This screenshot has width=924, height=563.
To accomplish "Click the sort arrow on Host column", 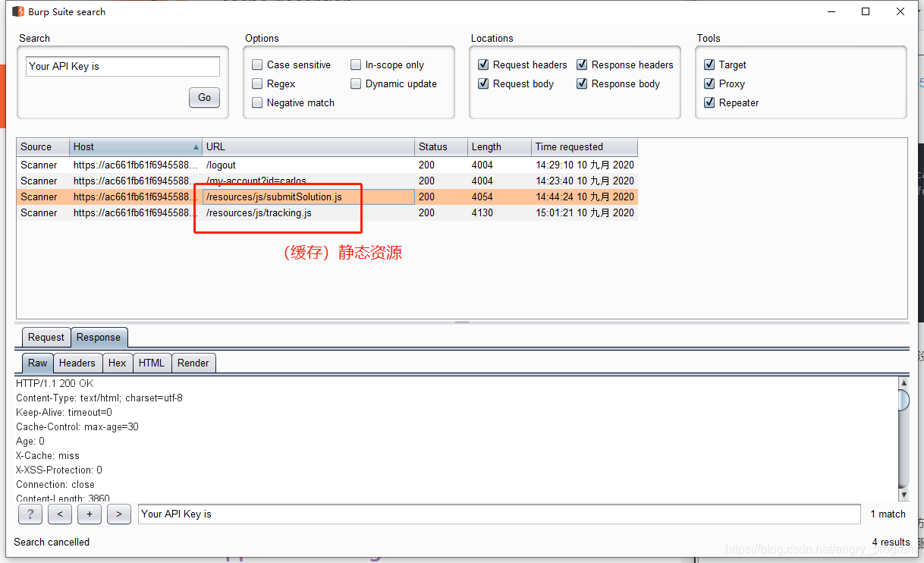I will pos(196,147).
